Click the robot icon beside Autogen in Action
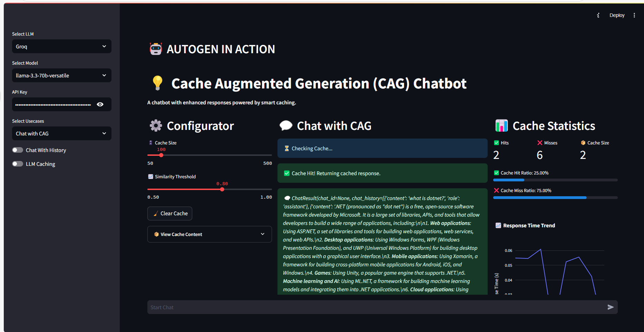This screenshot has height=332, width=644. [x=156, y=49]
